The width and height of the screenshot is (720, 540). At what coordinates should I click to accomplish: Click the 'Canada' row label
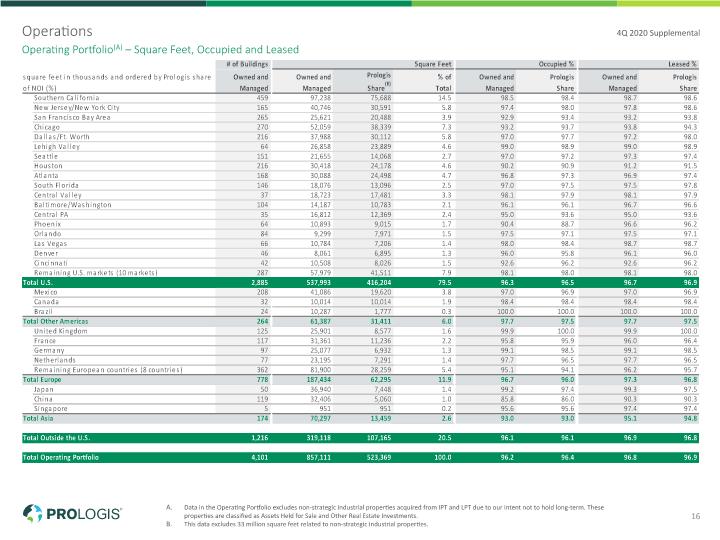(x=46, y=302)
